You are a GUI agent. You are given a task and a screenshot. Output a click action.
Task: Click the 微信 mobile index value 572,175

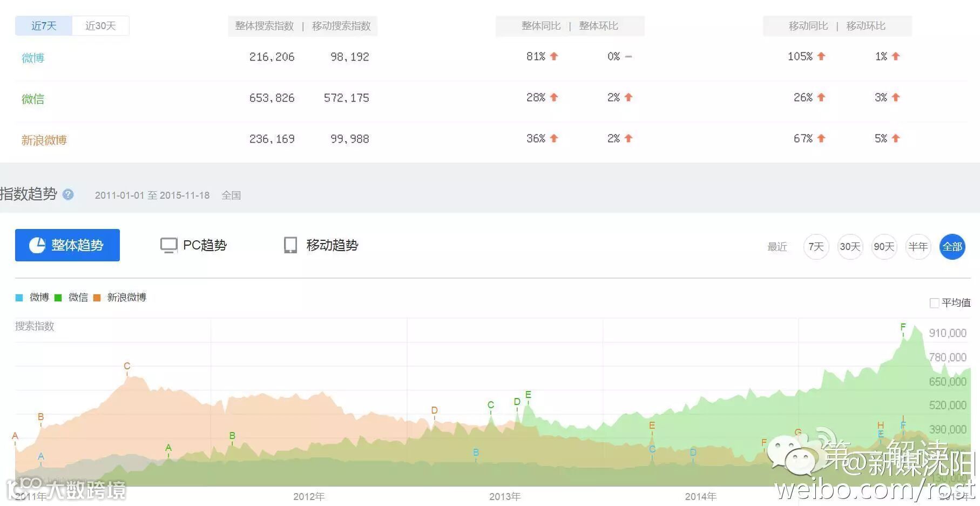pos(347,98)
